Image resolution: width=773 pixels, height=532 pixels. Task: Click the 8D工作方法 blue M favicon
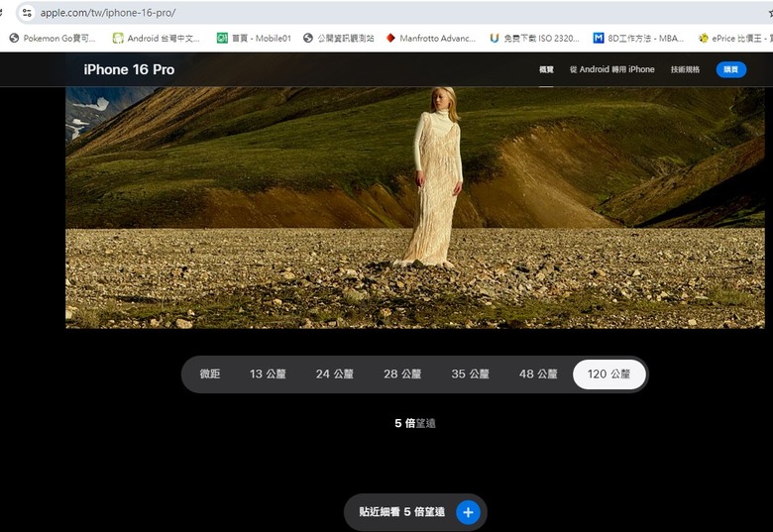pyautogui.click(x=599, y=38)
